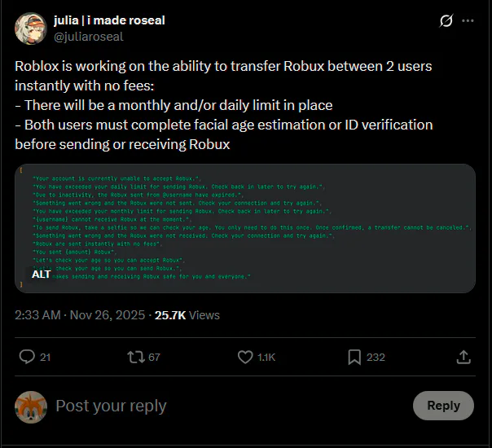Click the display name julia | i made roseal
The image size is (492, 448).
coord(109,20)
